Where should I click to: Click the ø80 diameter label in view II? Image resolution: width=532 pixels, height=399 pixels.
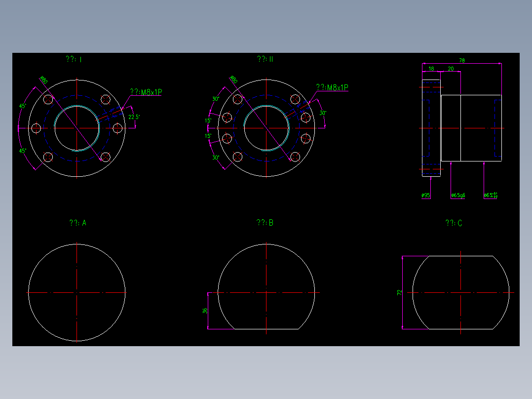[x=234, y=80]
